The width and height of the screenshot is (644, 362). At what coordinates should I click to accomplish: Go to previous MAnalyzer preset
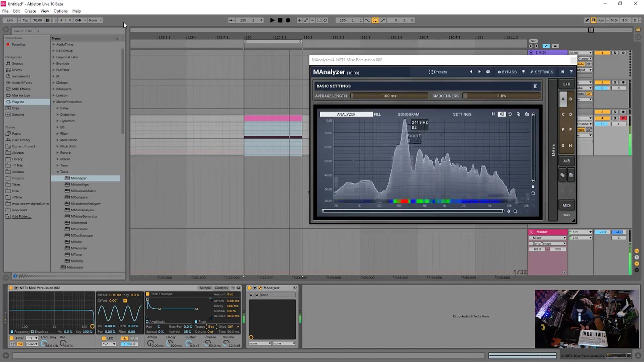pyautogui.click(x=471, y=72)
